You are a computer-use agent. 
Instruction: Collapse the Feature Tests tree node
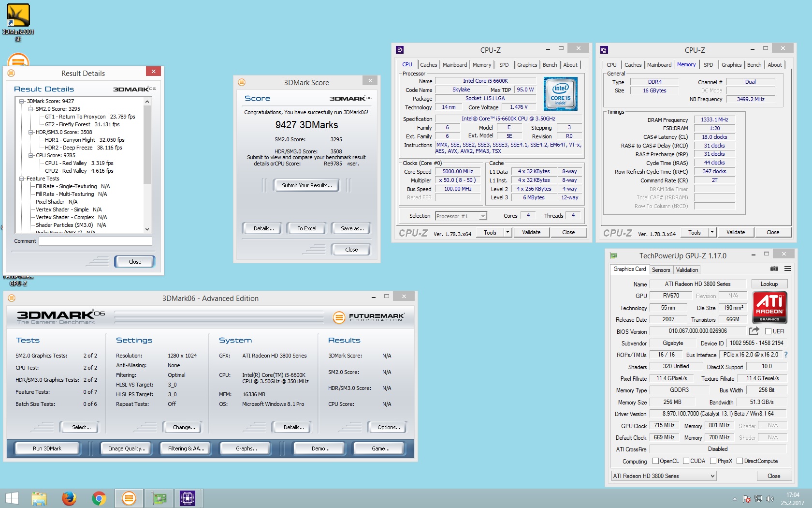pyautogui.click(x=22, y=179)
